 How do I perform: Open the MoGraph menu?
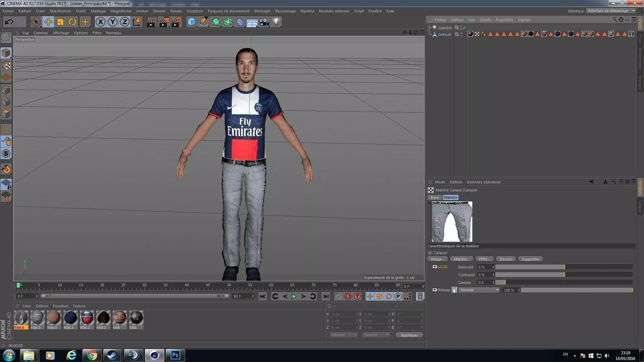(262, 11)
